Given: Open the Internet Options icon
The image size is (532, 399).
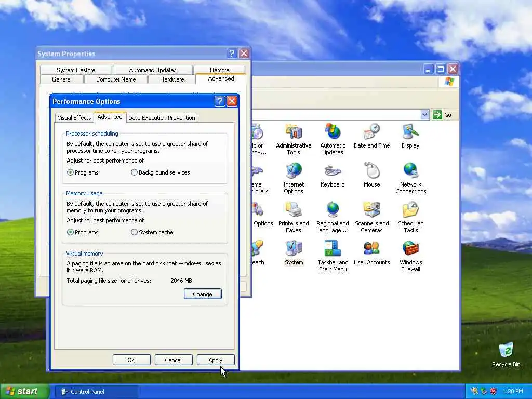Looking at the screenshot, I should tap(294, 179).
